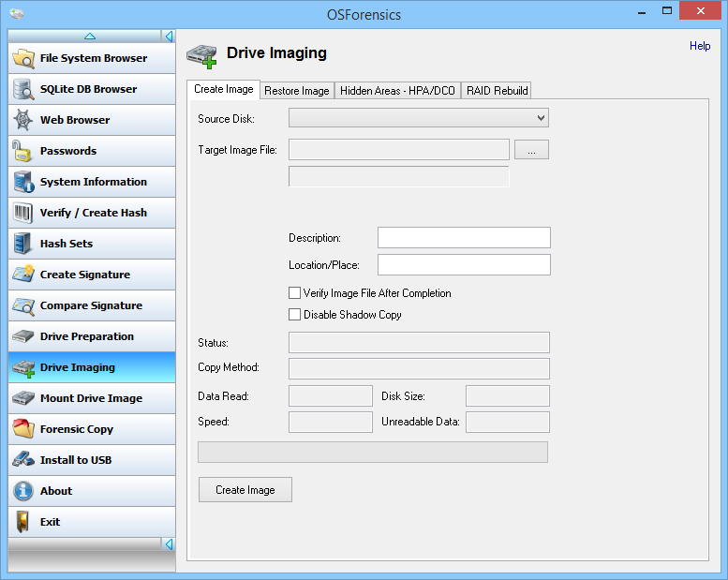Enable Verify Image File After Completion
728x580 pixels.
(294, 292)
